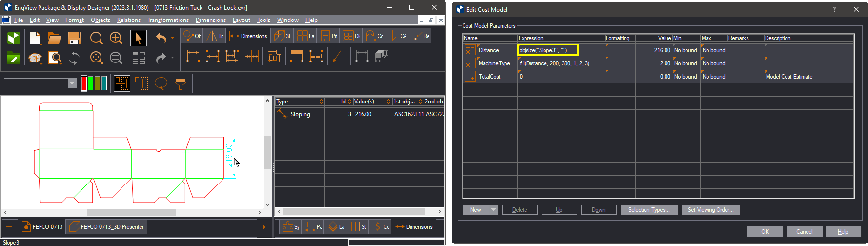Click Selection Types... button
The height and width of the screenshot is (246, 868).
[649, 210]
